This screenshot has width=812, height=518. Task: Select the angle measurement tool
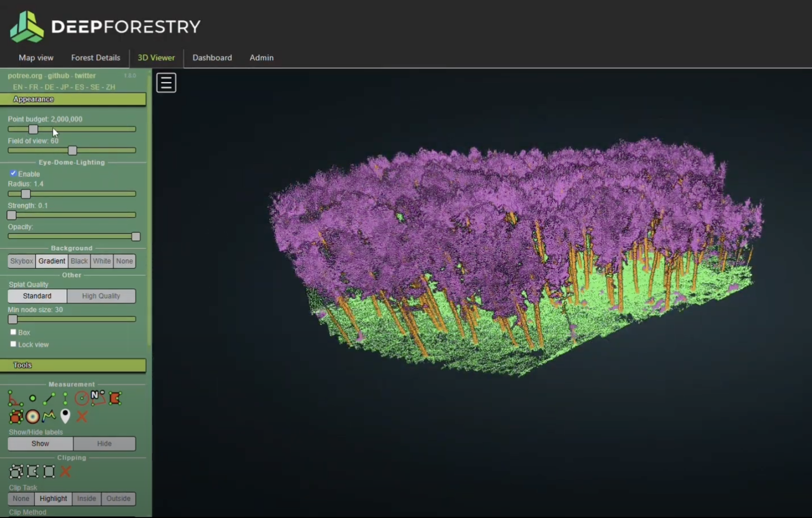point(15,399)
